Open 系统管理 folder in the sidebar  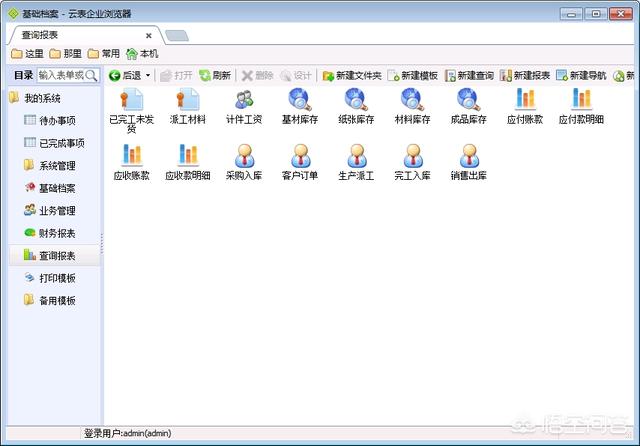coord(50,165)
